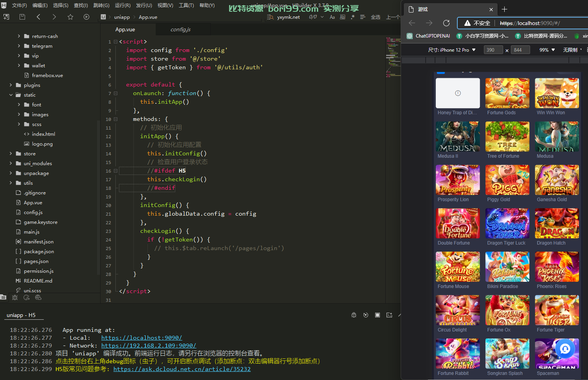
Task: Expand the uni_modules folder
Action: click(11, 163)
